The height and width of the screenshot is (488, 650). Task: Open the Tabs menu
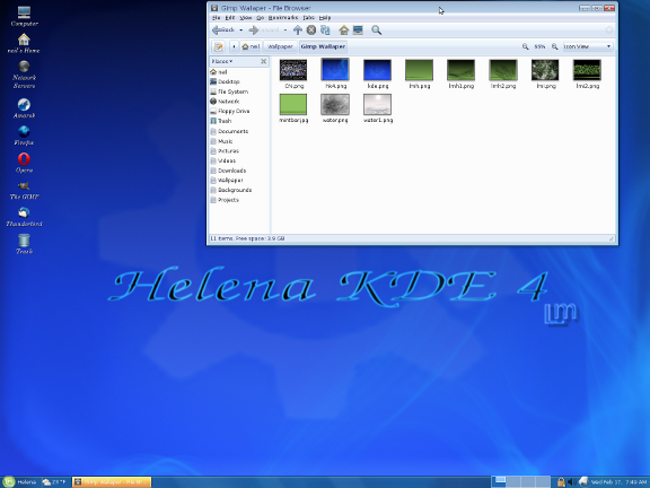coord(308,17)
